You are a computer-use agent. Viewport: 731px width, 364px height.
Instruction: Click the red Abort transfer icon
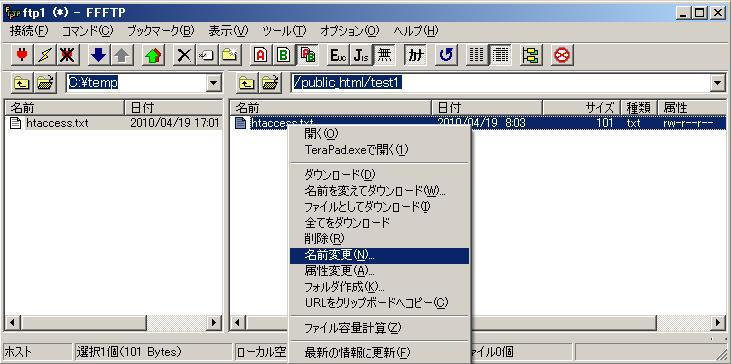(562, 55)
